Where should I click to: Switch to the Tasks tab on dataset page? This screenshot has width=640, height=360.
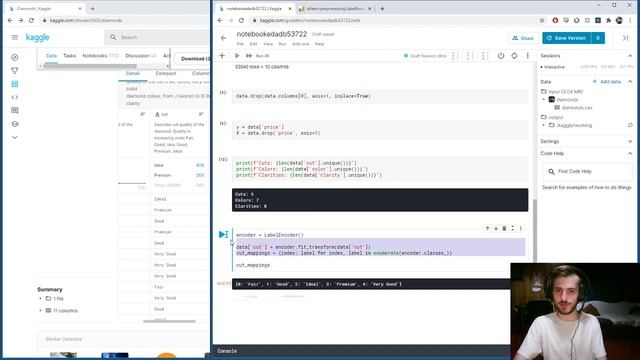pyautogui.click(x=69, y=56)
